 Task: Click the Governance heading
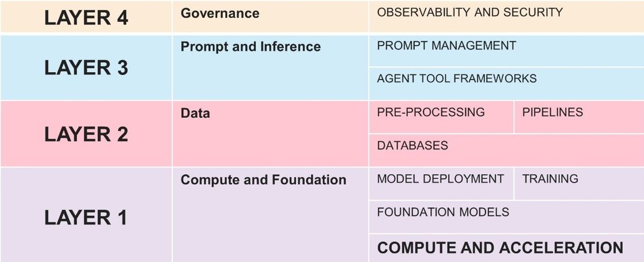click(219, 13)
